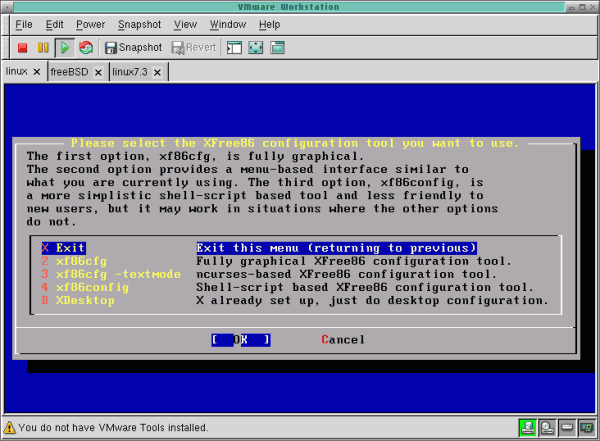Click the hard disk device status icon
This screenshot has width=600, height=441.
click(x=567, y=427)
